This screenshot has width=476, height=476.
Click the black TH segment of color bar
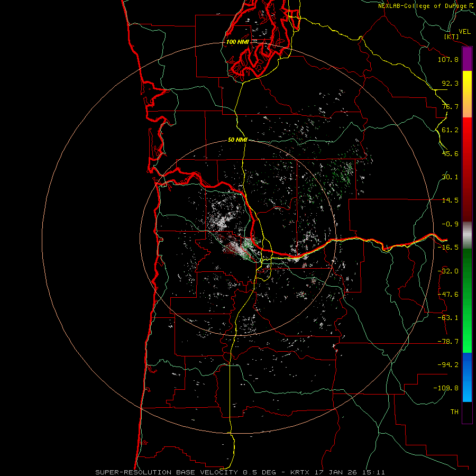[x=467, y=413]
